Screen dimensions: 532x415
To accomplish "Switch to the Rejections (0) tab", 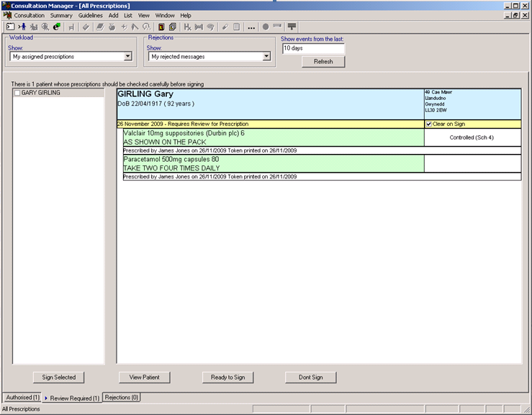I will (x=122, y=397).
